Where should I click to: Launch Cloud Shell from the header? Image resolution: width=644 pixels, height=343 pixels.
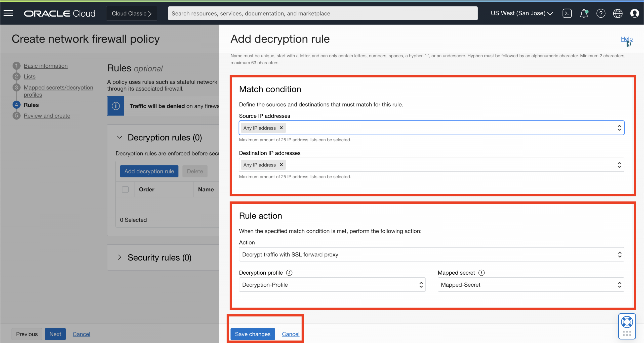[567, 13]
